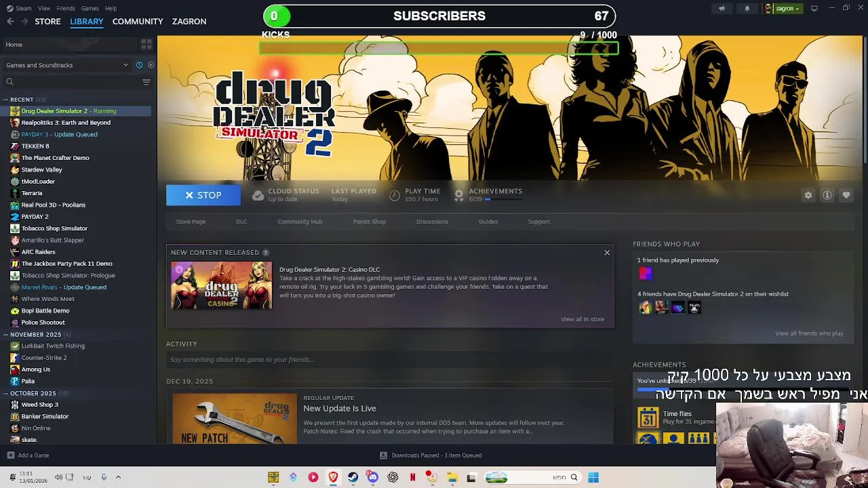
Task: Click the New Content Released help icon
Action: click(x=265, y=253)
